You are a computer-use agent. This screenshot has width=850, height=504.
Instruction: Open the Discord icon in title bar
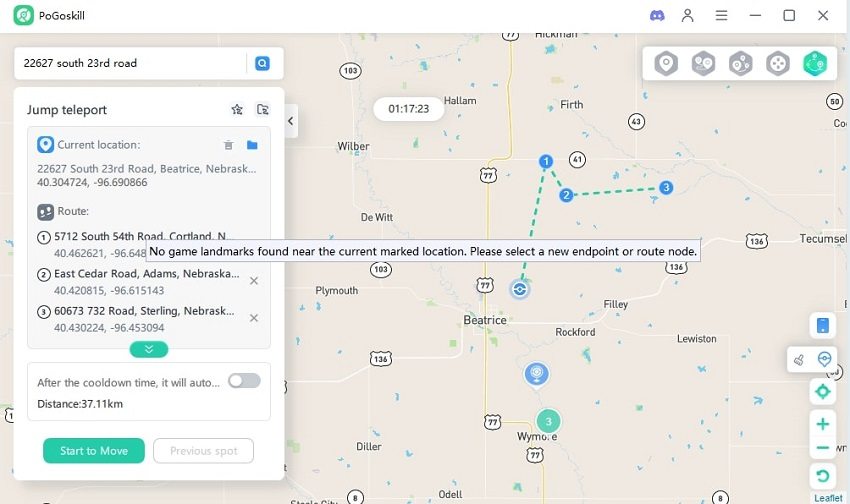(657, 15)
